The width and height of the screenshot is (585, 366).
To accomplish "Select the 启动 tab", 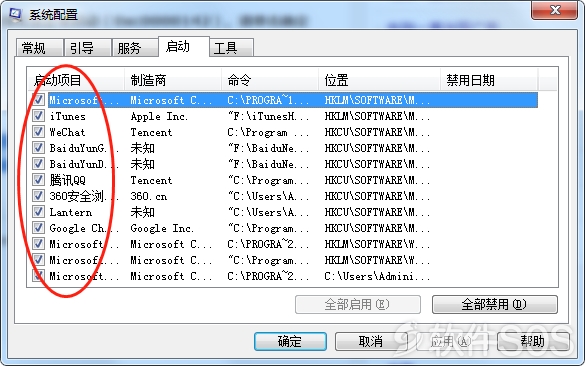I will coord(184,47).
